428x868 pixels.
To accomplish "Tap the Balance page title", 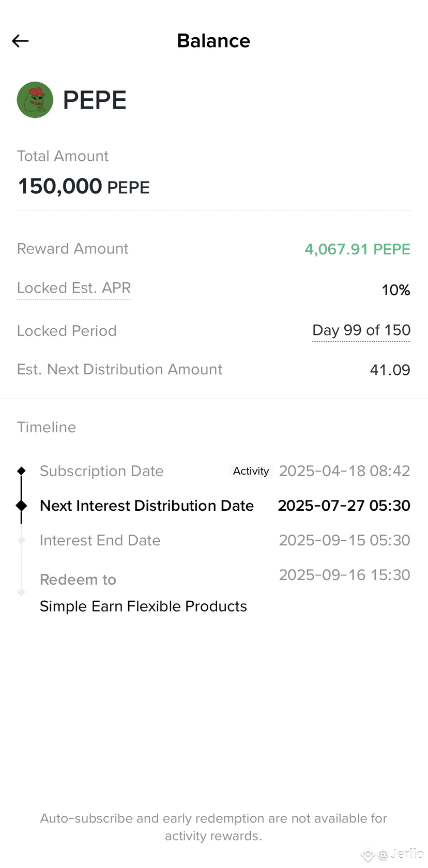I will pos(213,41).
